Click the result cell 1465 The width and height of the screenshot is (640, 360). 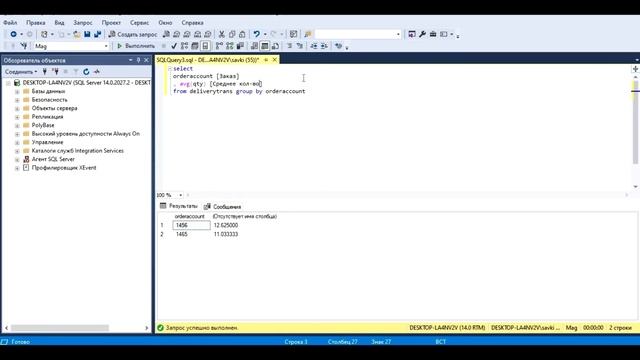(x=182, y=234)
